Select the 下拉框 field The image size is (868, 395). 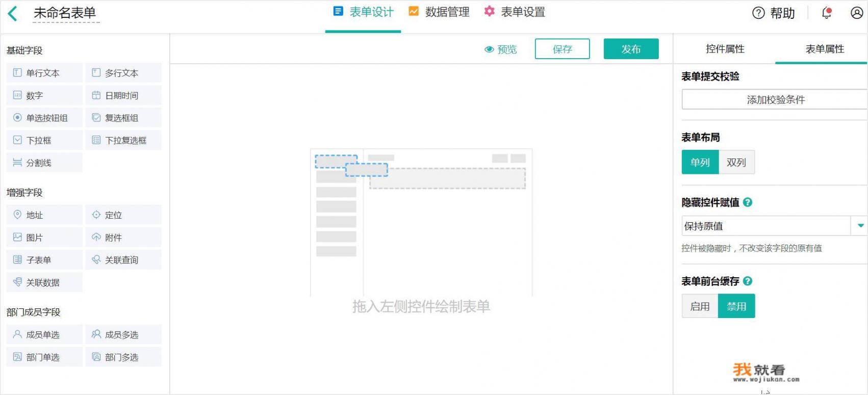tap(44, 140)
